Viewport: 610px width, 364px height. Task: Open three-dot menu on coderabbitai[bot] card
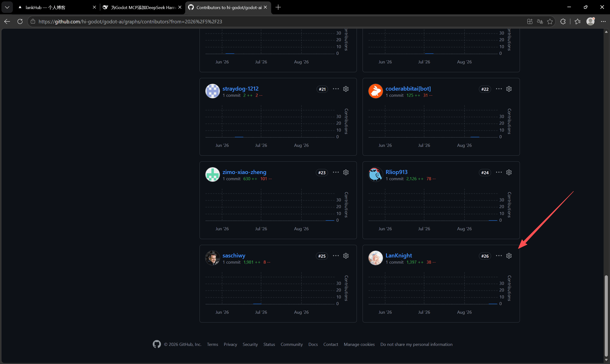coord(499,89)
